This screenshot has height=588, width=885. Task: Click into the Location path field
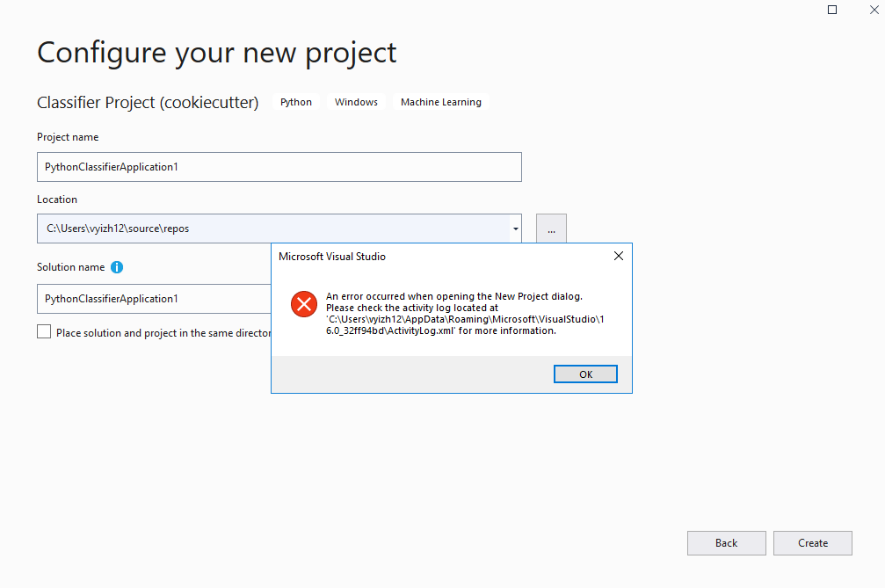pyautogui.click(x=273, y=229)
